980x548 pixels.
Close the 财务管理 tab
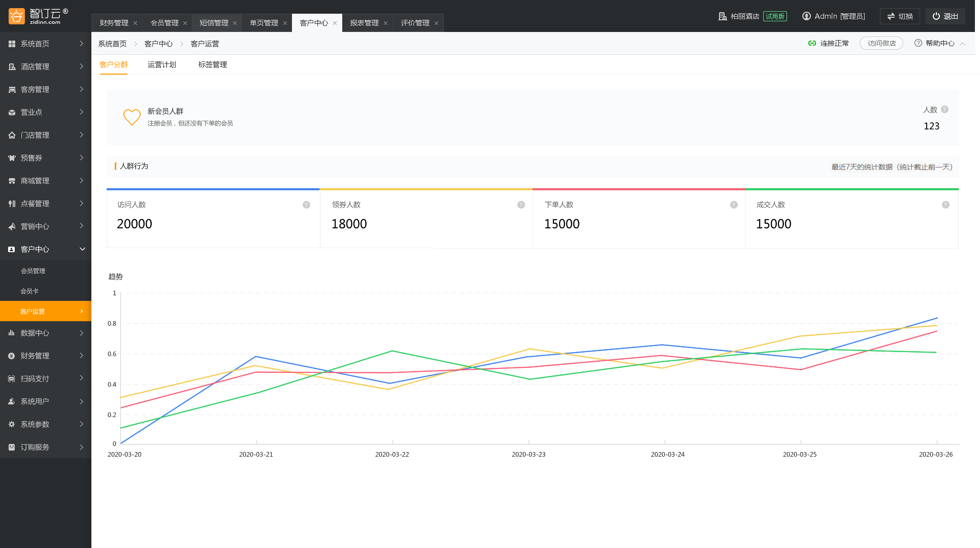(135, 23)
